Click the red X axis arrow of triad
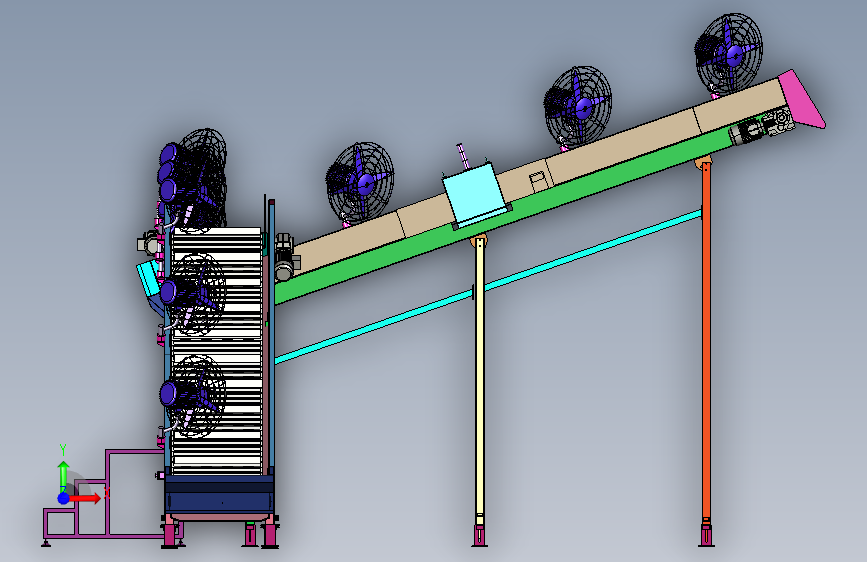 pyautogui.click(x=86, y=498)
